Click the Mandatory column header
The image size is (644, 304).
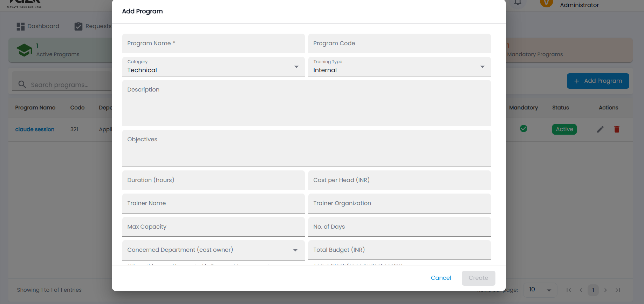(x=523, y=108)
